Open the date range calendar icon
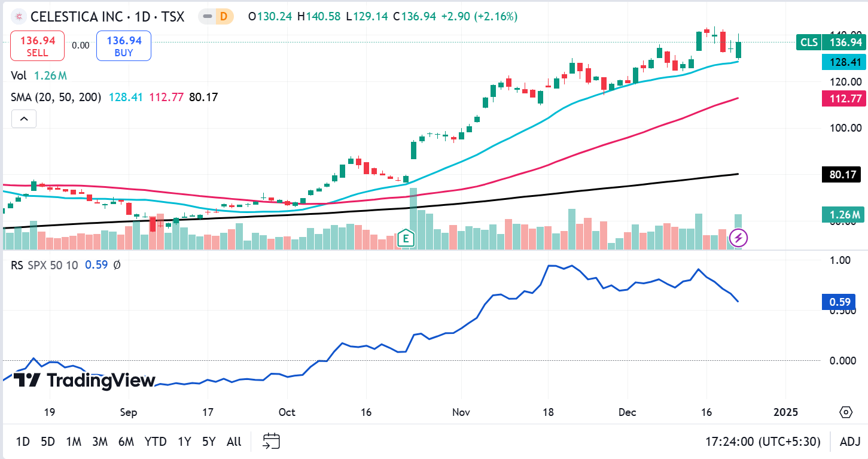 coord(272,442)
